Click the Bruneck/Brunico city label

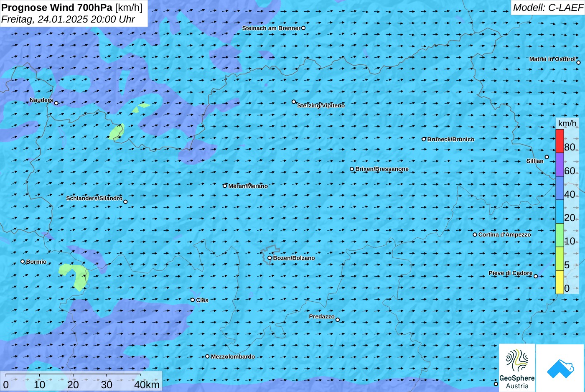[x=451, y=139]
